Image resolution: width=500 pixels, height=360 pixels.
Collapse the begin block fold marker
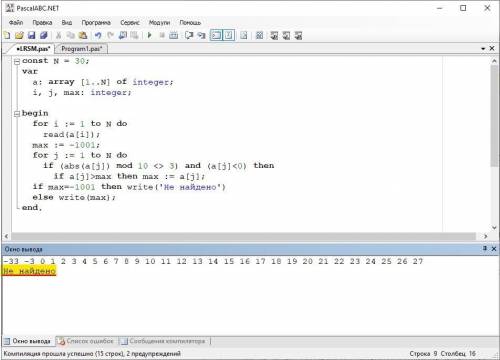17,114
